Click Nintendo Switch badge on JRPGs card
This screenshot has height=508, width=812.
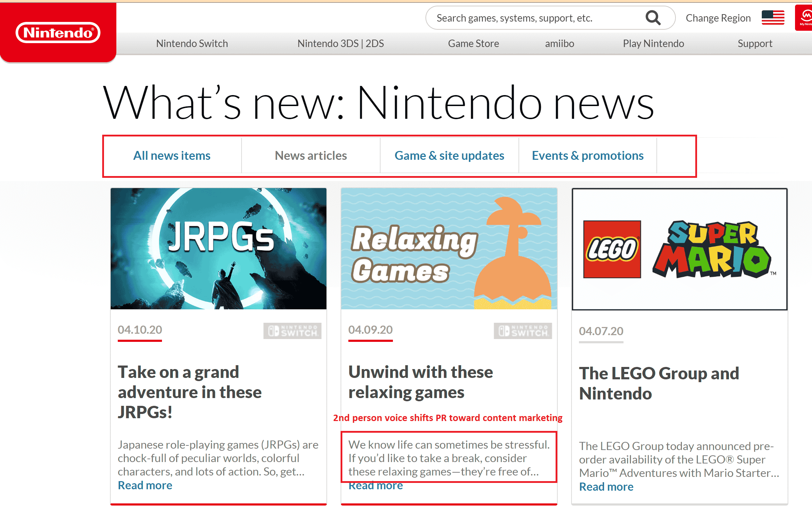click(x=292, y=331)
